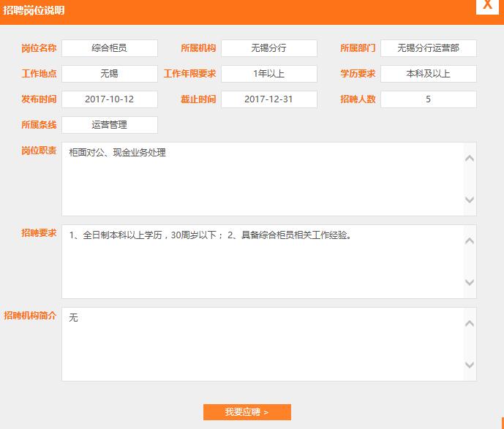Click the 所属部门 field showing 无锡分行运营部
Screen dimensions: 504x429
[x=428, y=48]
